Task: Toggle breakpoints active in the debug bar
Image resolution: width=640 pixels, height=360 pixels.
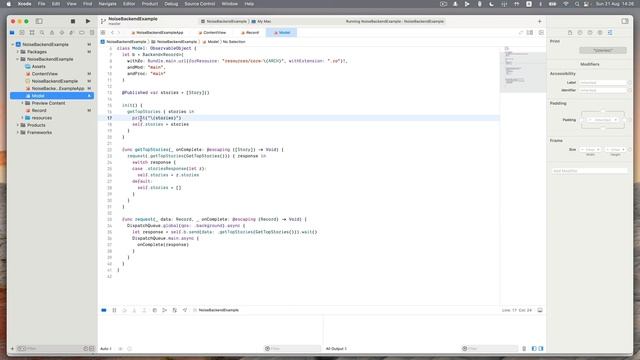Action: pos(104,310)
